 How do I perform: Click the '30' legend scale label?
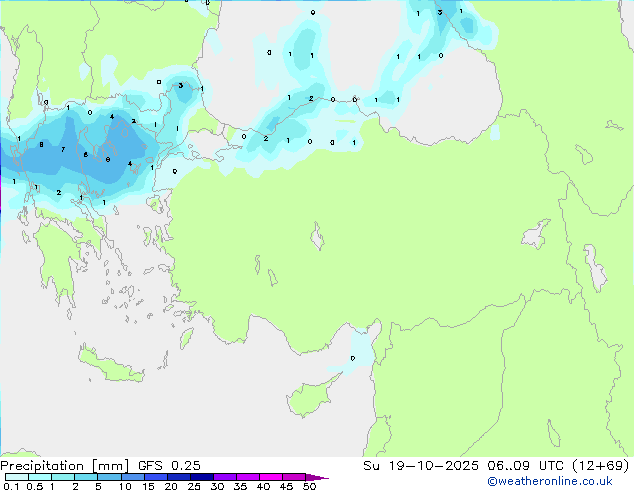pos(218,486)
